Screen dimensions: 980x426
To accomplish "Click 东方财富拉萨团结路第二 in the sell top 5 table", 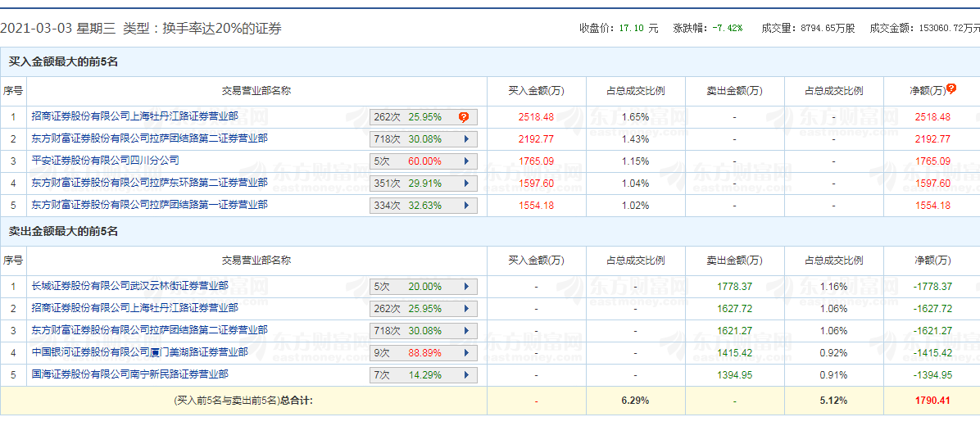I will click(x=149, y=330).
